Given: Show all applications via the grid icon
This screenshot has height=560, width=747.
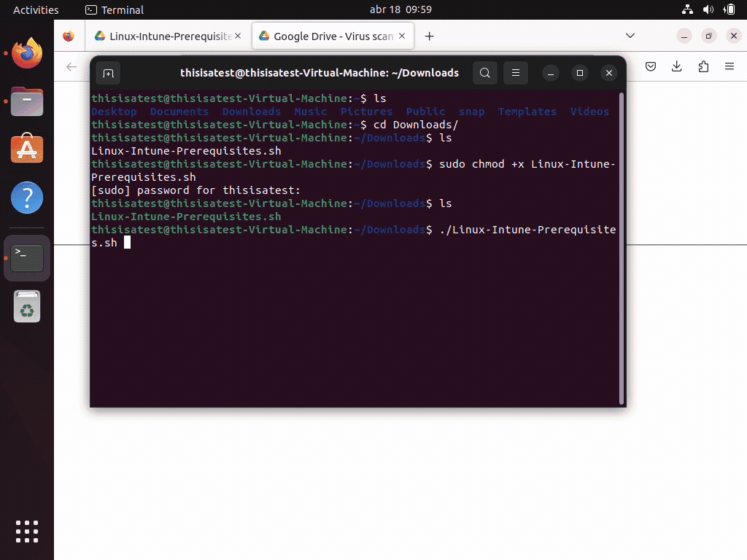Looking at the screenshot, I should (x=26, y=532).
